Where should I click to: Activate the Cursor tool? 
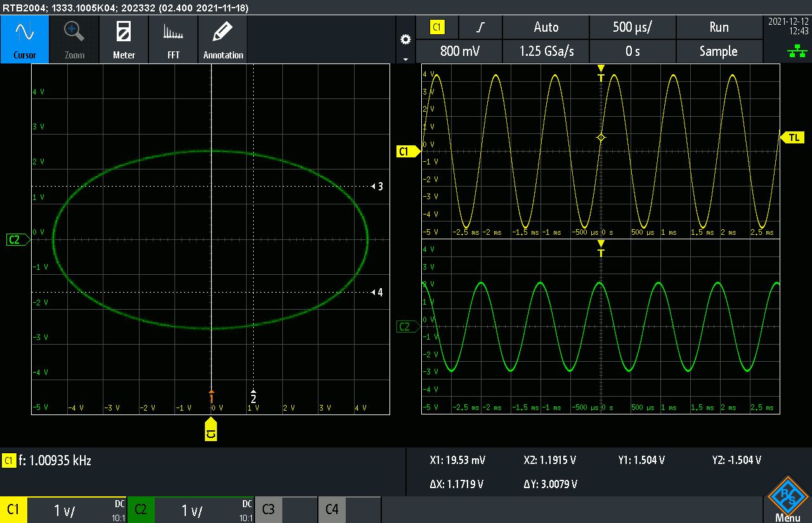point(25,39)
